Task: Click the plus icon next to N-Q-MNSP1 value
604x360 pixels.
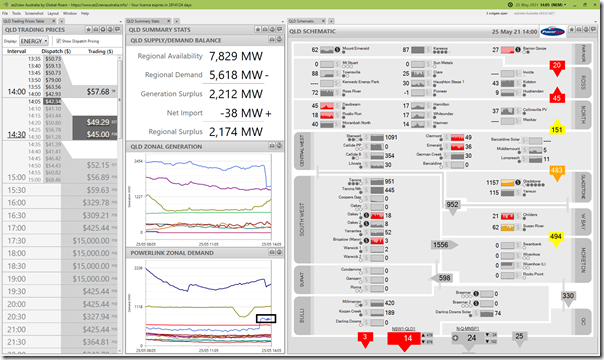Action: 455,338
